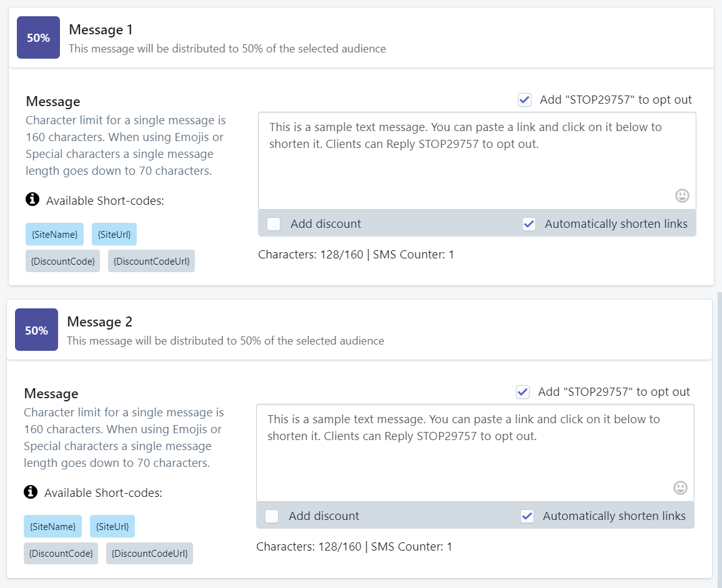Click the Message 1 heading
Image resolution: width=722 pixels, height=588 pixels.
coord(101,30)
